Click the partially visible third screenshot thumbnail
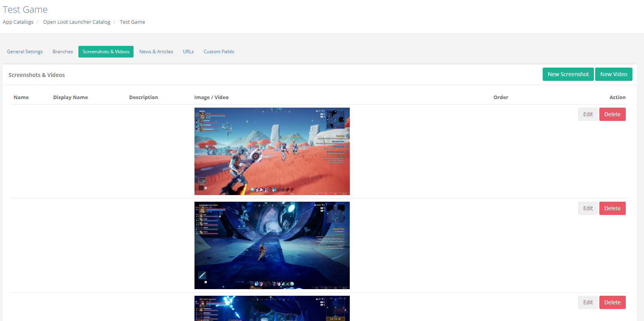 click(x=272, y=309)
